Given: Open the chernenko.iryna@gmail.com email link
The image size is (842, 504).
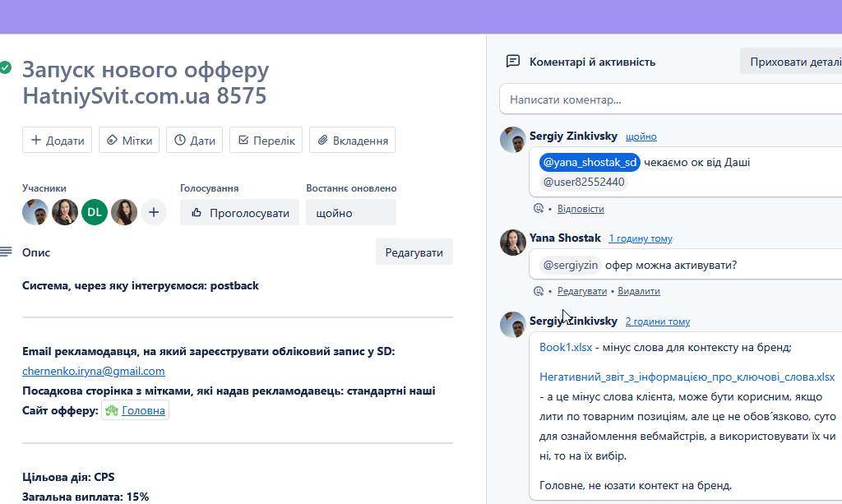Looking at the screenshot, I should pyautogui.click(x=94, y=371).
